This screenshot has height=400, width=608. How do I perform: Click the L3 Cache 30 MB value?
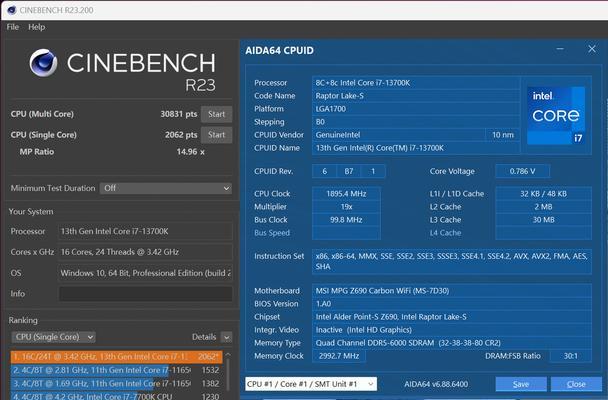[544, 220]
